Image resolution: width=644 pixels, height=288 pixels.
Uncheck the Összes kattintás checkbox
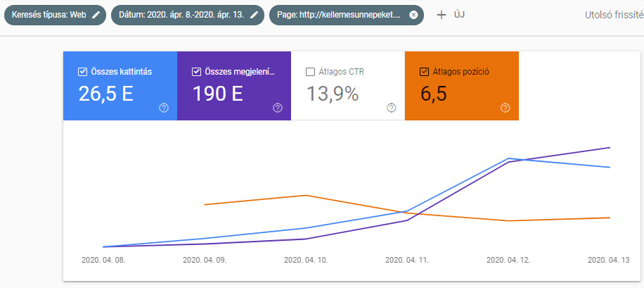point(83,71)
